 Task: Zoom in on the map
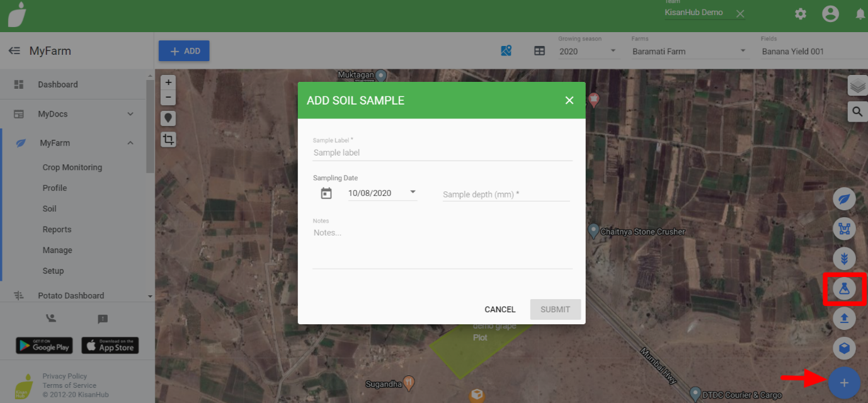168,82
